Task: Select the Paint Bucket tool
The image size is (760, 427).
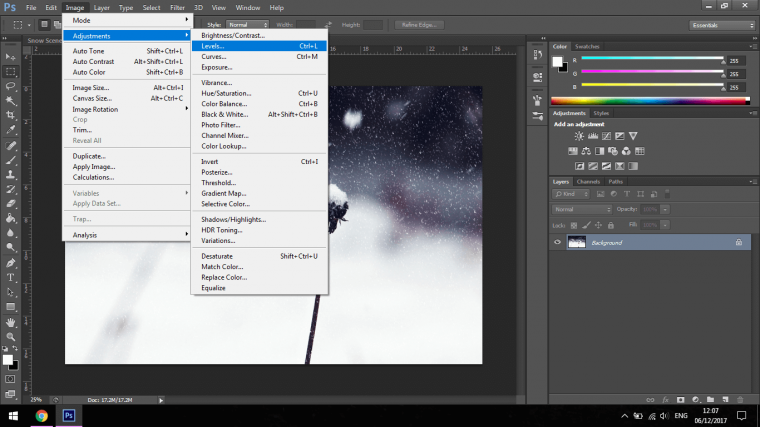Action: point(10,219)
